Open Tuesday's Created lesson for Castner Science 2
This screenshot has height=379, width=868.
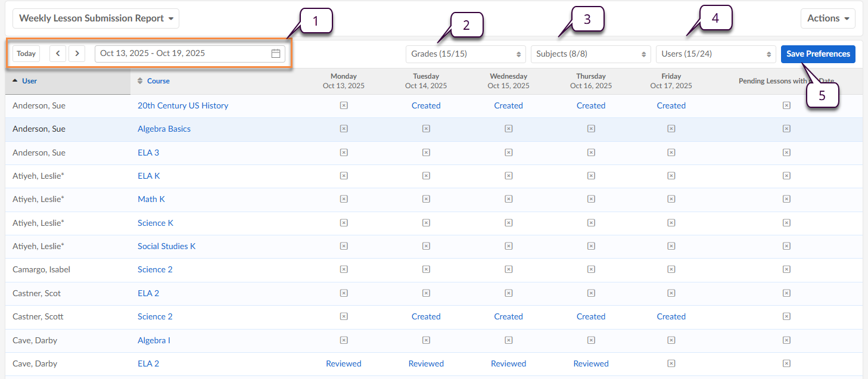426,316
